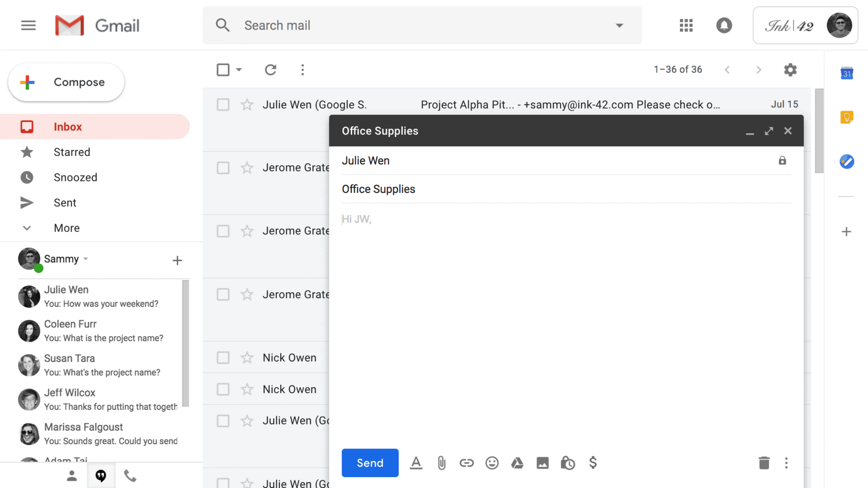
Task: Click the insert photo icon
Action: tap(542, 463)
